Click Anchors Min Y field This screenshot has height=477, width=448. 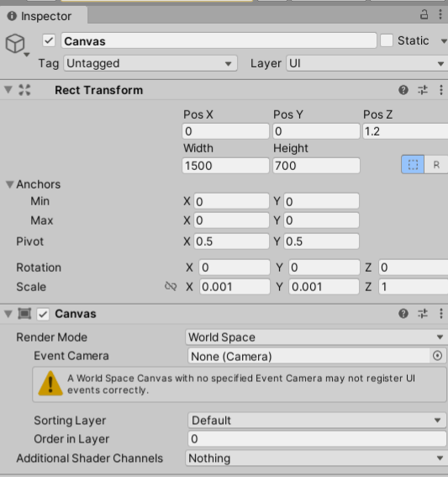coord(322,201)
